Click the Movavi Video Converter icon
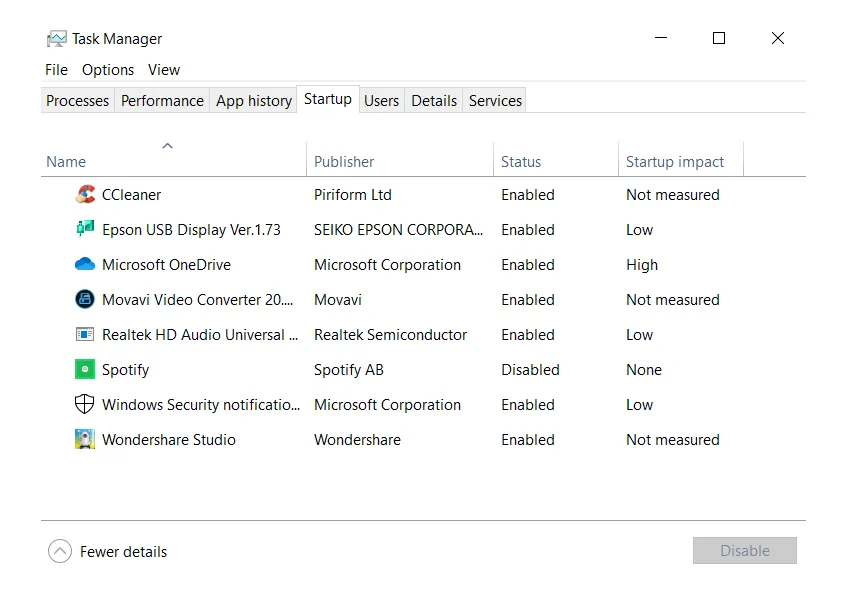 pyautogui.click(x=85, y=299)
